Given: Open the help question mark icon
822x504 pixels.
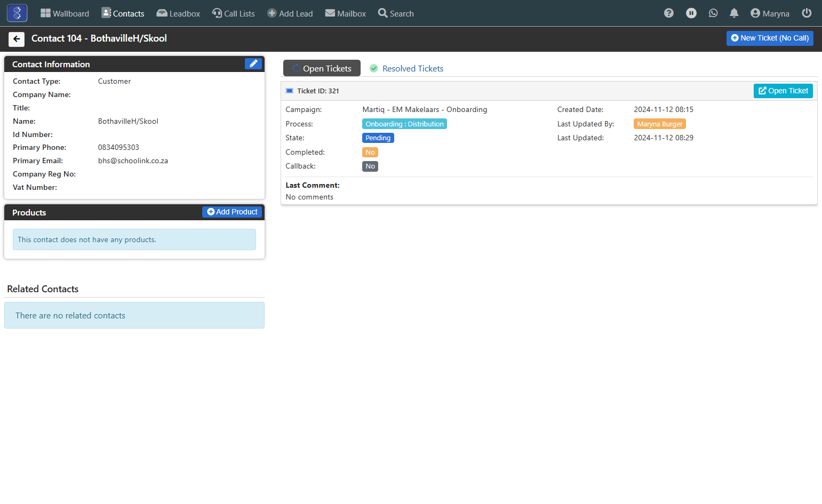Looking at the screenshot, I should [x=669, y=13].
